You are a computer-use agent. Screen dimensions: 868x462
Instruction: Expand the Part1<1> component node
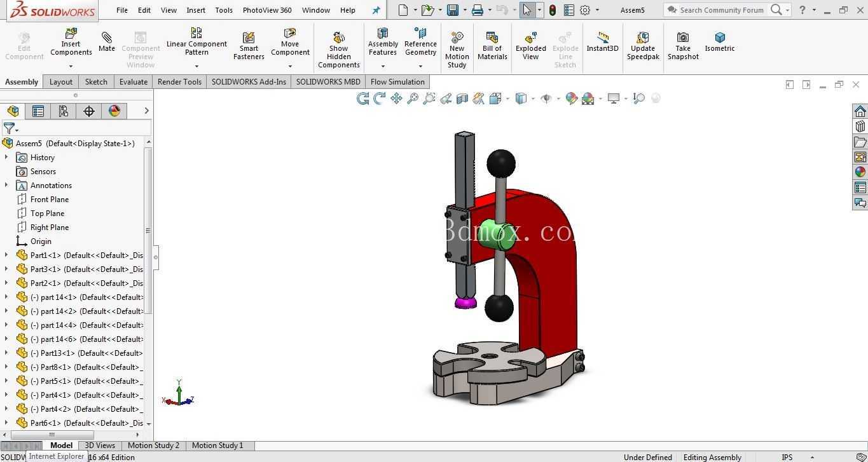[6, 255]
